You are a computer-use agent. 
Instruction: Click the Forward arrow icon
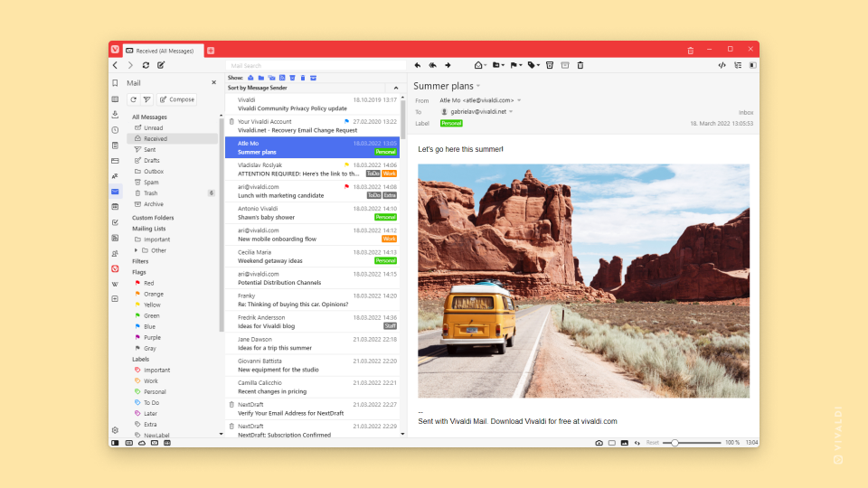pyautogui.click(x=448, y=65)
